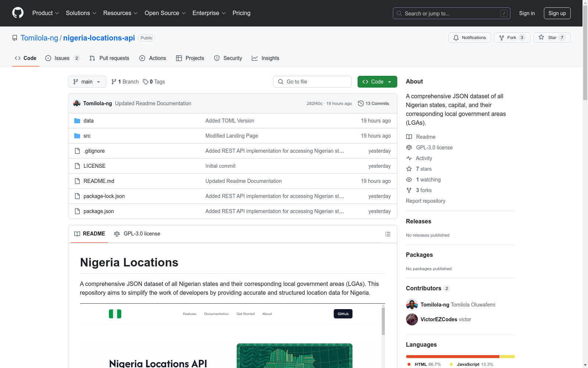Click the Nigerian flag logo in README preview
588x368 pixels.
(x=115, y=314)
